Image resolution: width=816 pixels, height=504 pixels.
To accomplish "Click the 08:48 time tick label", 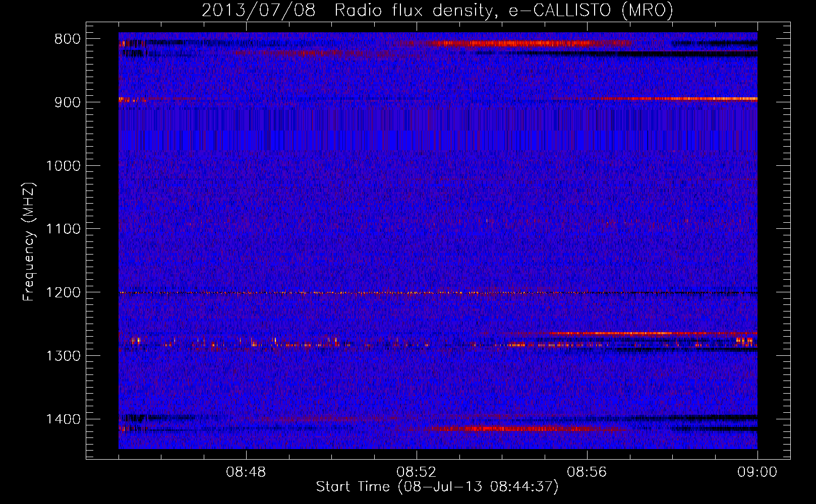I will [246, 472].
